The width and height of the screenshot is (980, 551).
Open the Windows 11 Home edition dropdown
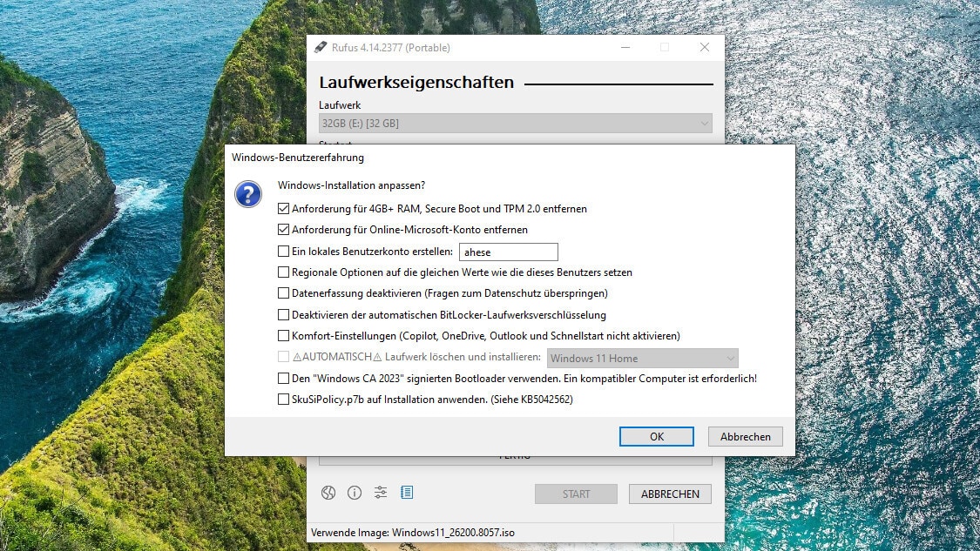(x=643, y=358)
